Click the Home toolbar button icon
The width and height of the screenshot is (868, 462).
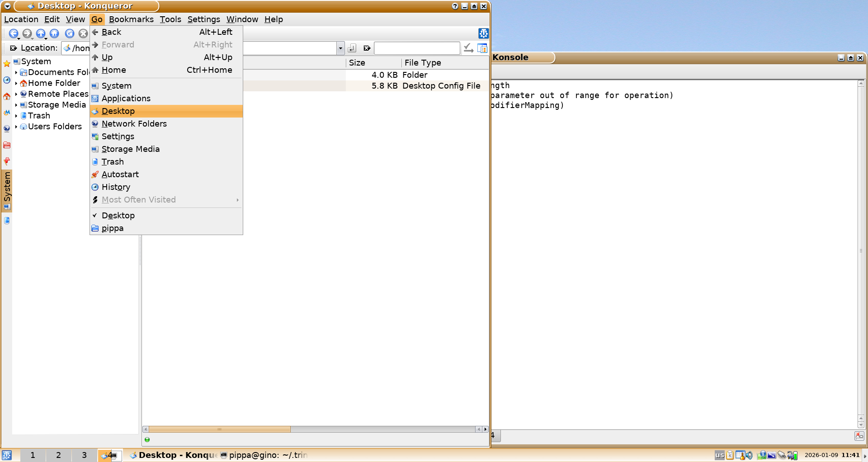pyautogui.click(x=54, y=33)
